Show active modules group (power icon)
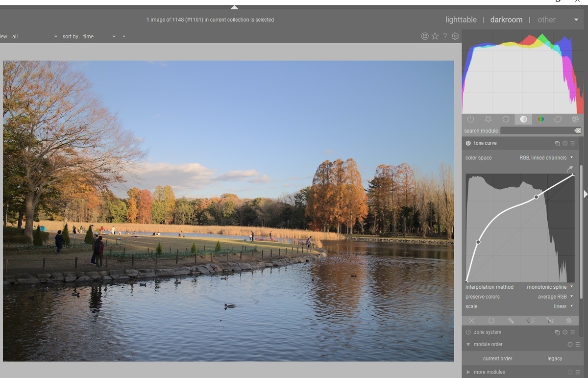 click(470, 119)
